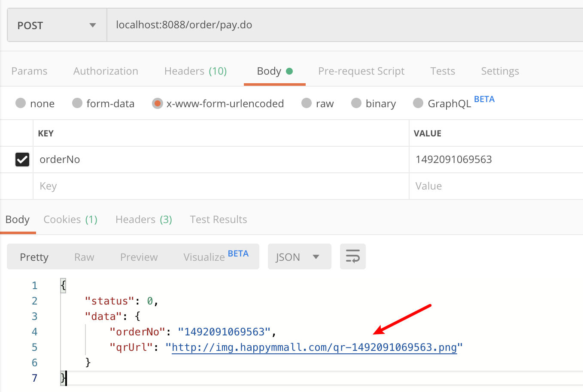Switch to the request Body tab
The image size is (583, 392).
point(275,71)
